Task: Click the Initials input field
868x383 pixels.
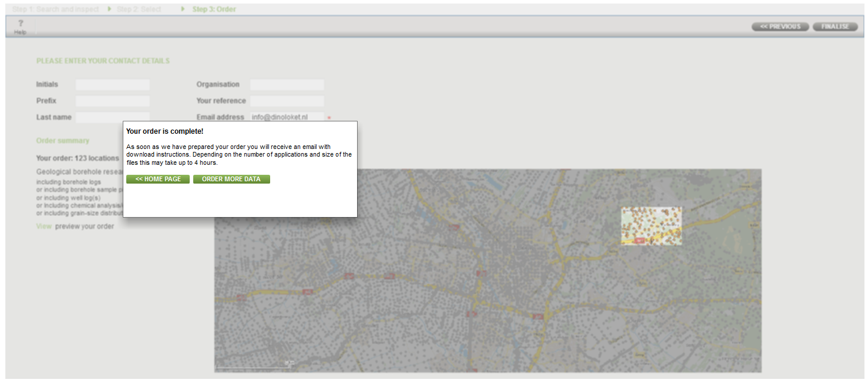Action: 112,84
